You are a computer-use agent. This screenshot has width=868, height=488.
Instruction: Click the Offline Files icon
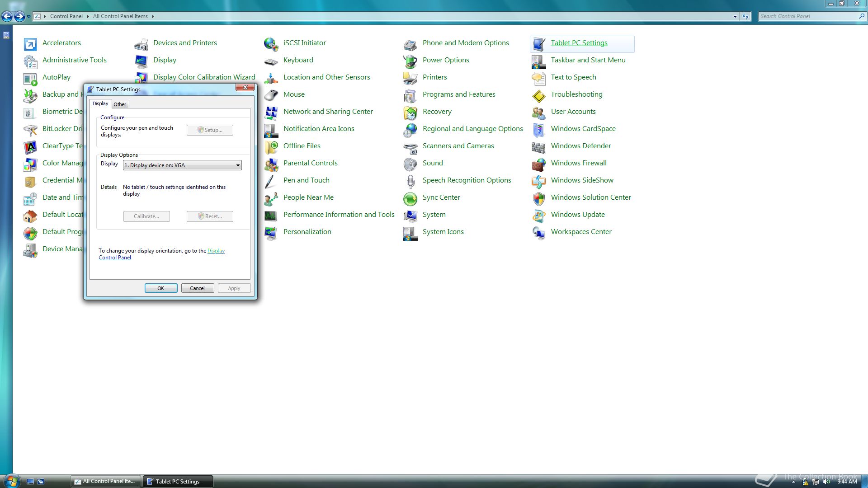coord(271,147)
